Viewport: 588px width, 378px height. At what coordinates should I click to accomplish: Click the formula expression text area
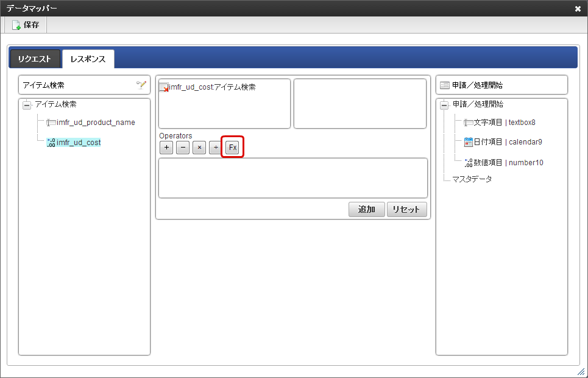293,178
